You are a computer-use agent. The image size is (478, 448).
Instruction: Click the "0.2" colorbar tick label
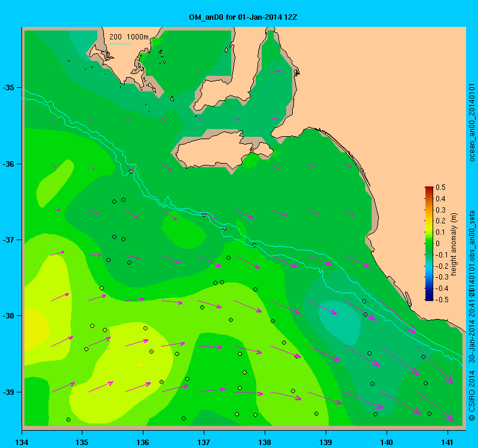tap(441, 221)
